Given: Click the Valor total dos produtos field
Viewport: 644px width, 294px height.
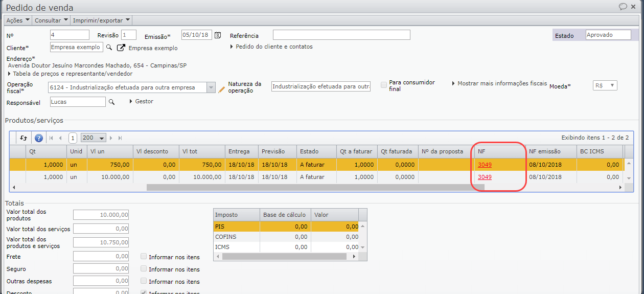Looking at the screenshot, I should (x=101, y=215).
